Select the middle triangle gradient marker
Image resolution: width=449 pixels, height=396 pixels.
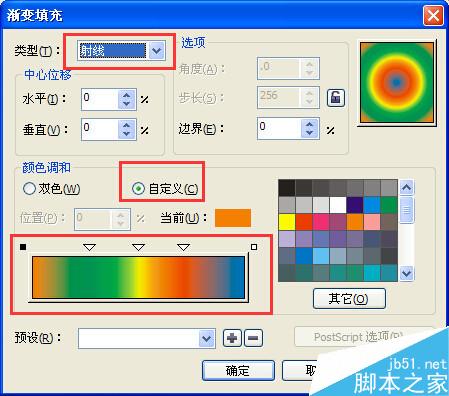pos(138,247)
